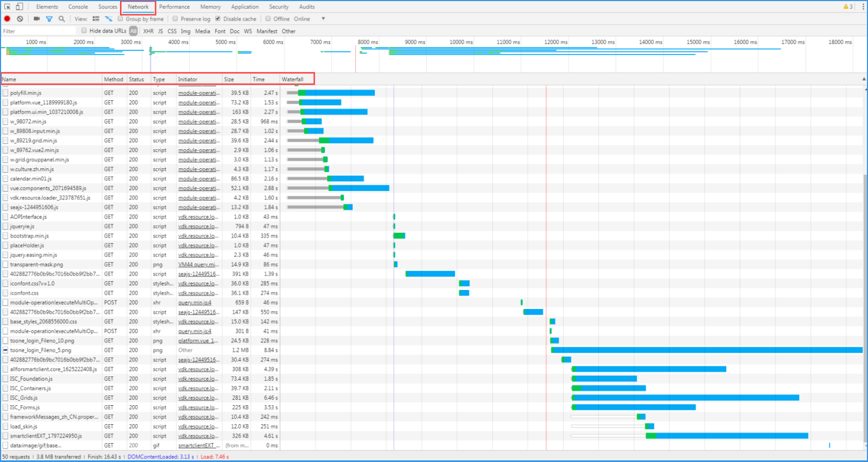Switch to the Security tab
This screenshot has height=462, width=868.
point(279,6)
